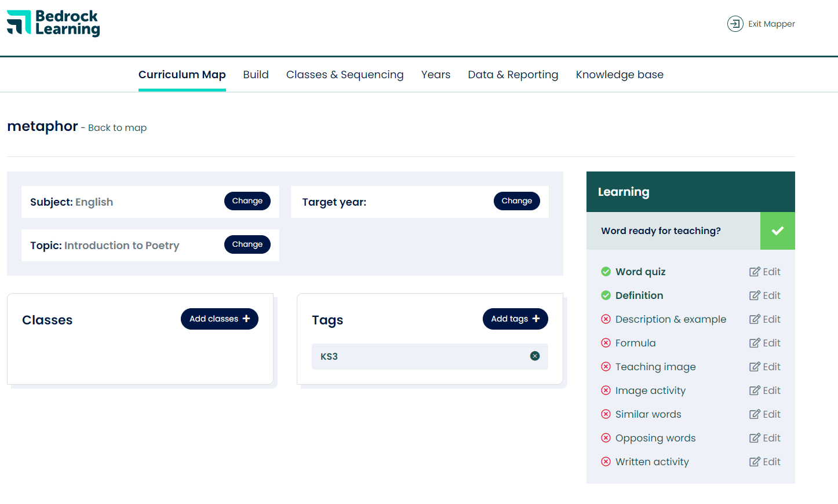
Task: Click the Opposing words label
Action: [x=655, y=438]
